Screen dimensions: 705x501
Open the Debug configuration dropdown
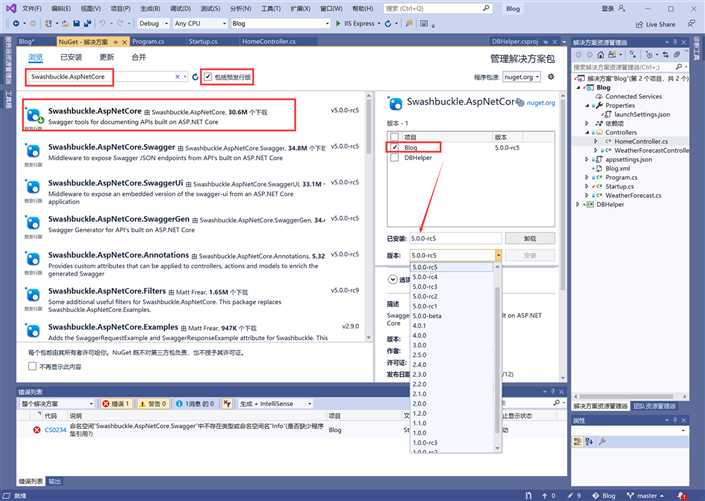pos(154,23)
